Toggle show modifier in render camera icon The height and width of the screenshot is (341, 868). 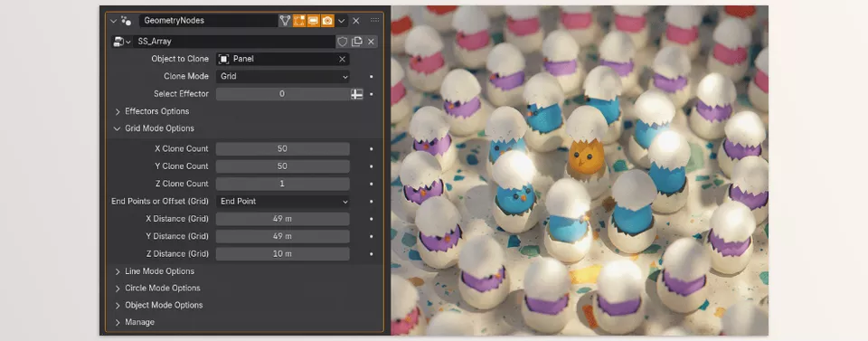tap(327, 21)
